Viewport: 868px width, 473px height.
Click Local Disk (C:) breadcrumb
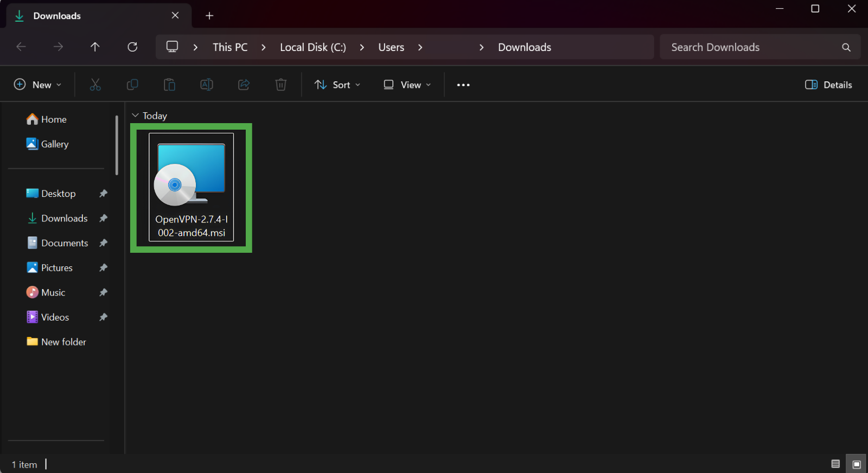point(313,47)
